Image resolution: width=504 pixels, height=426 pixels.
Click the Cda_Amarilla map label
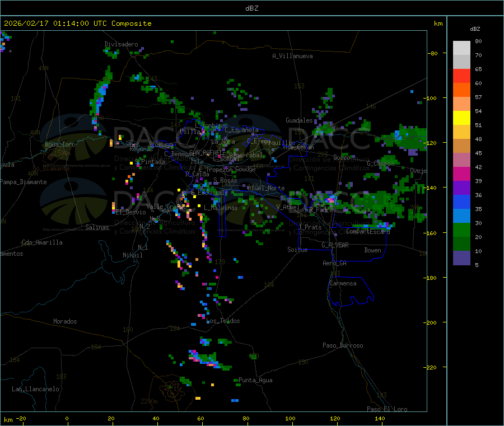point(42,242)
